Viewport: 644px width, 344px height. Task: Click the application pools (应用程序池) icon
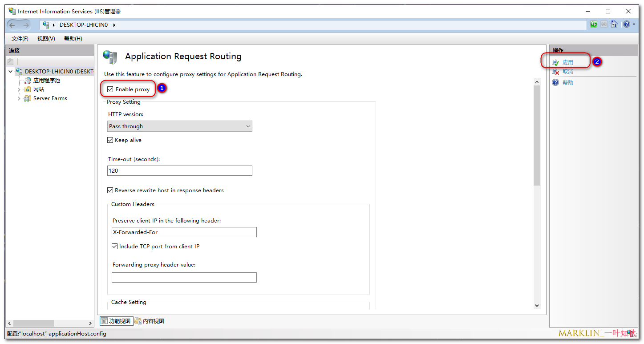[x=28, y=81]
